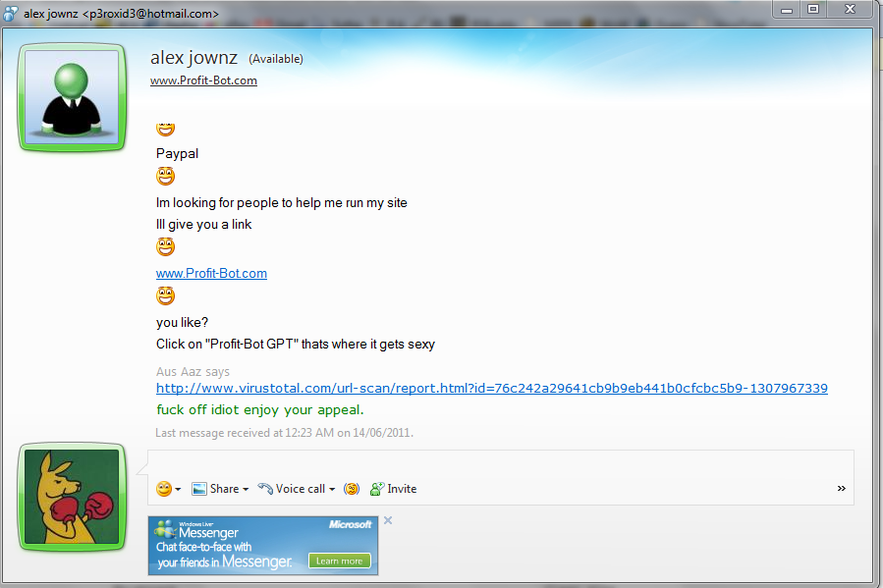Image resolution: width=883 pixels, height=588 pixels.
Task: Show more toolbar options chevron
Action: pos(842,489)
